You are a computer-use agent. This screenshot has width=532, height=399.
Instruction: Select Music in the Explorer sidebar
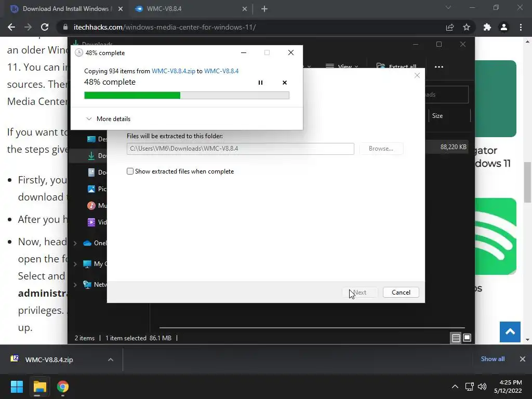coord(97,206)
